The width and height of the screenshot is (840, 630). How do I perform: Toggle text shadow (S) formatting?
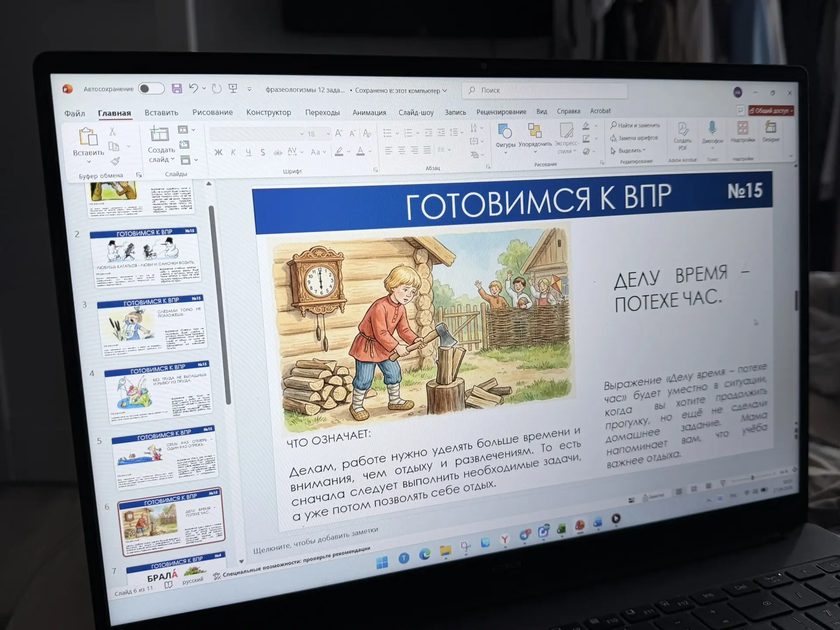[x=262, y=152]
